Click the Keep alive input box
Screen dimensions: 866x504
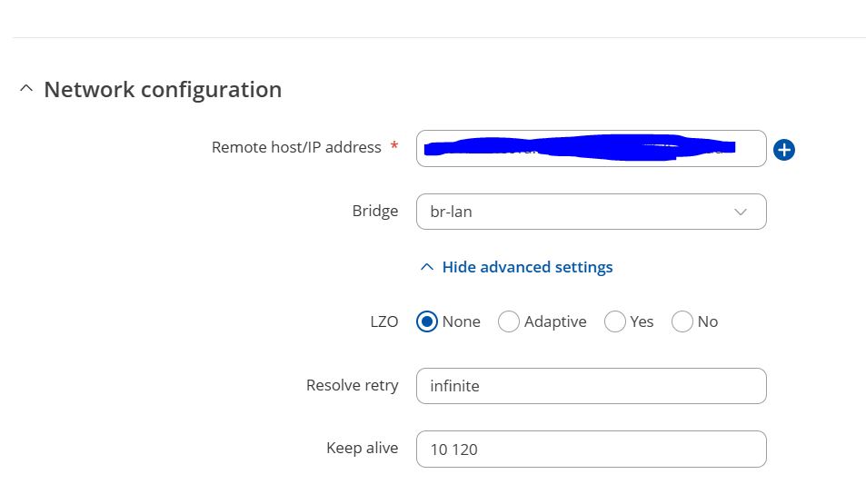coord(591,450)
